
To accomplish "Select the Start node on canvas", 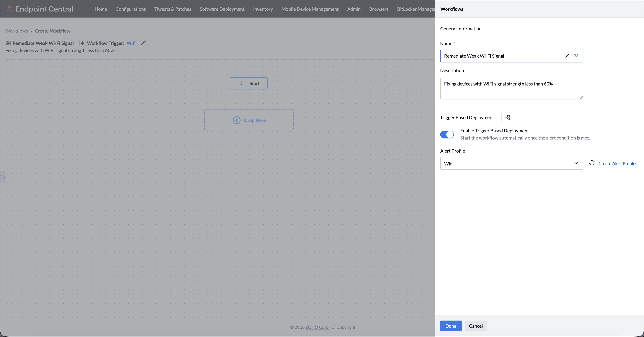I will [x=248, y=83].
